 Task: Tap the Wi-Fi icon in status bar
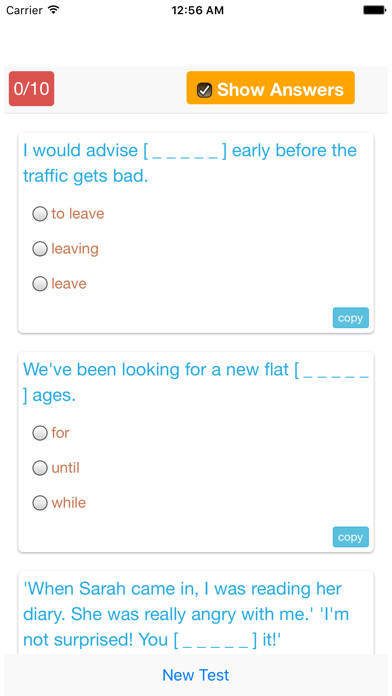click(54, 10)
